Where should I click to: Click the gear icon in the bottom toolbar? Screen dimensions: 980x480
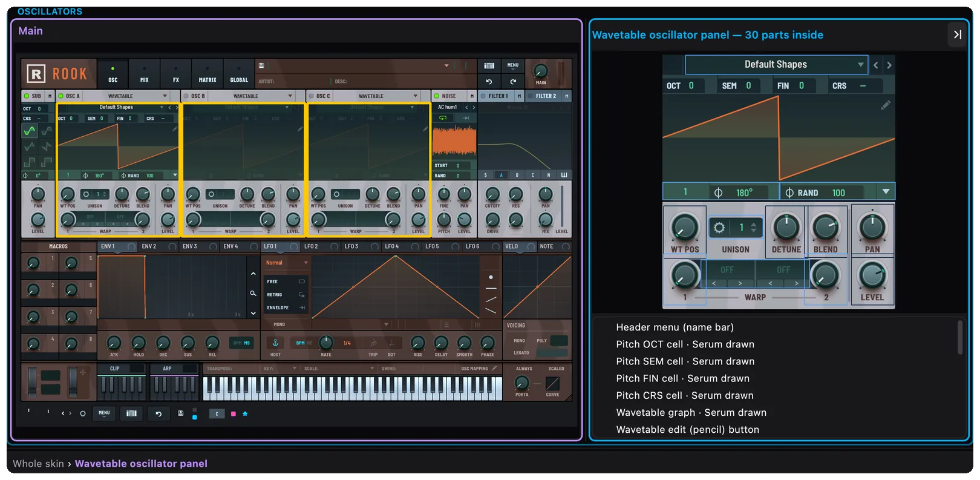coord(83,413)
